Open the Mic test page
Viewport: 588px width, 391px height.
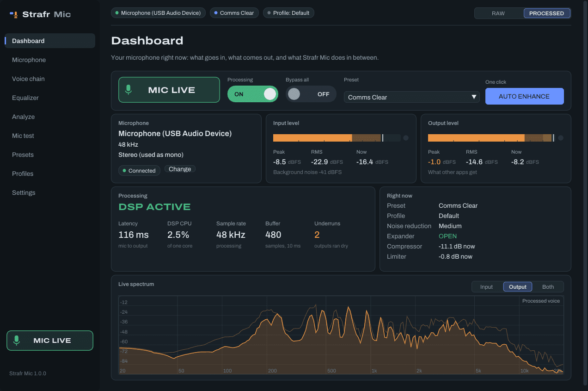[x=50, y=136]
